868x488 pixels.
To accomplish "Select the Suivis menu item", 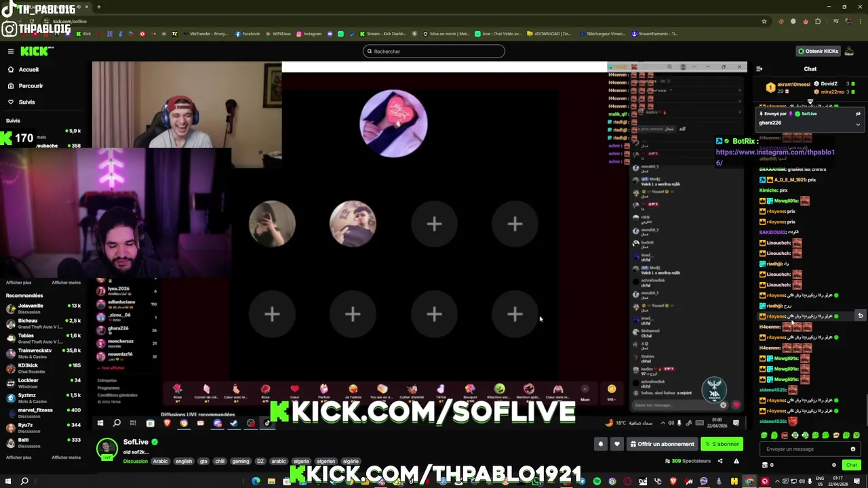I will tap(26, 102).
